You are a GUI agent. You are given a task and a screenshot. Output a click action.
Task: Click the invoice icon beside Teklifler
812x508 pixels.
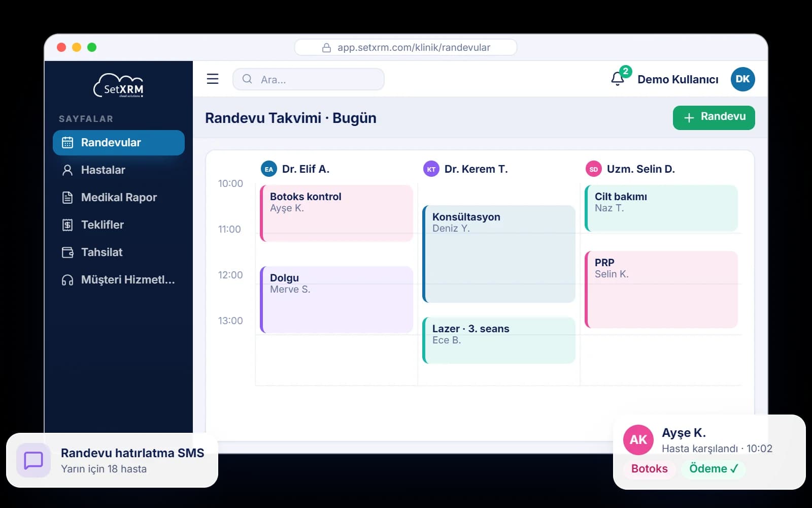coord(67,225)
